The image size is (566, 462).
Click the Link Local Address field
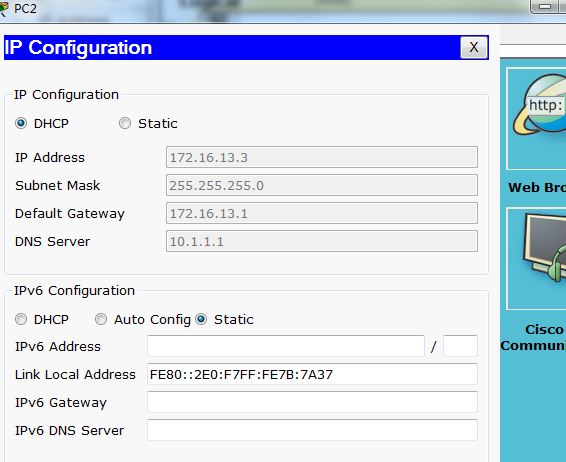coord(312,374)
